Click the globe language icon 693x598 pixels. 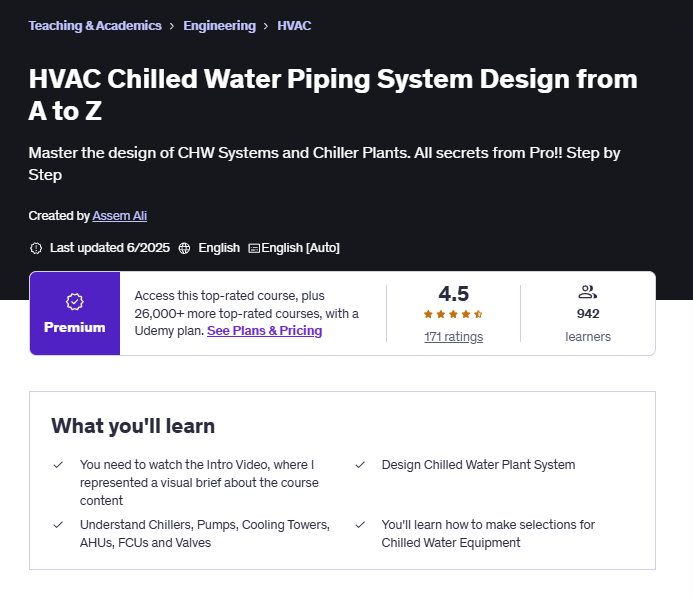pyautogui.click(x=184, y=248)
